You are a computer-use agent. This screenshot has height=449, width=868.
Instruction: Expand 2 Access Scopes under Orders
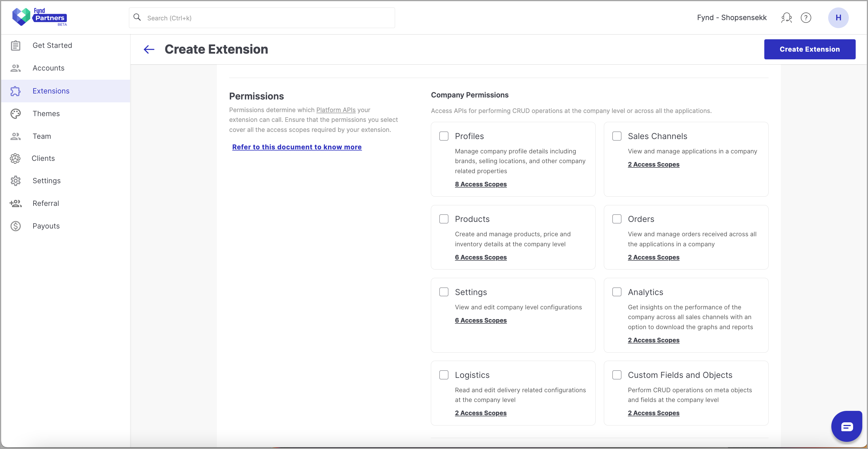653,257
